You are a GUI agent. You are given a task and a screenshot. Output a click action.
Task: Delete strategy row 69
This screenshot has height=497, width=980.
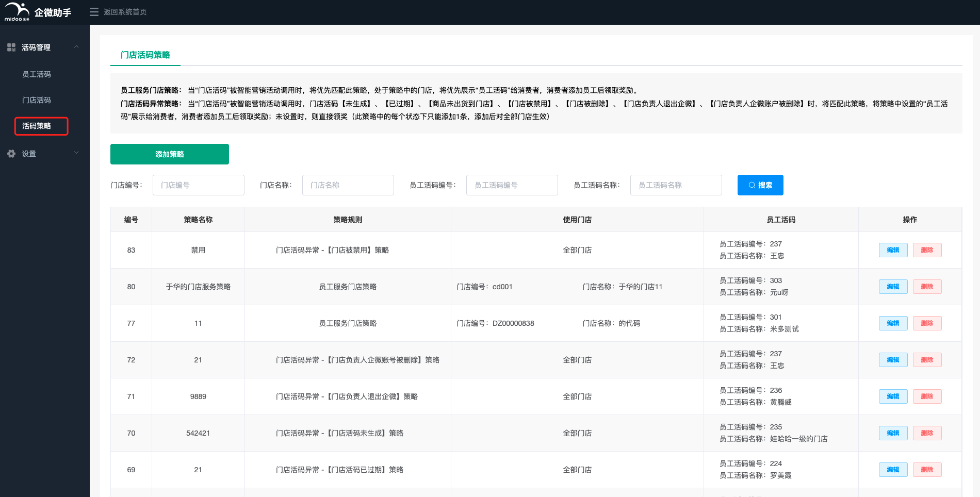927,470
